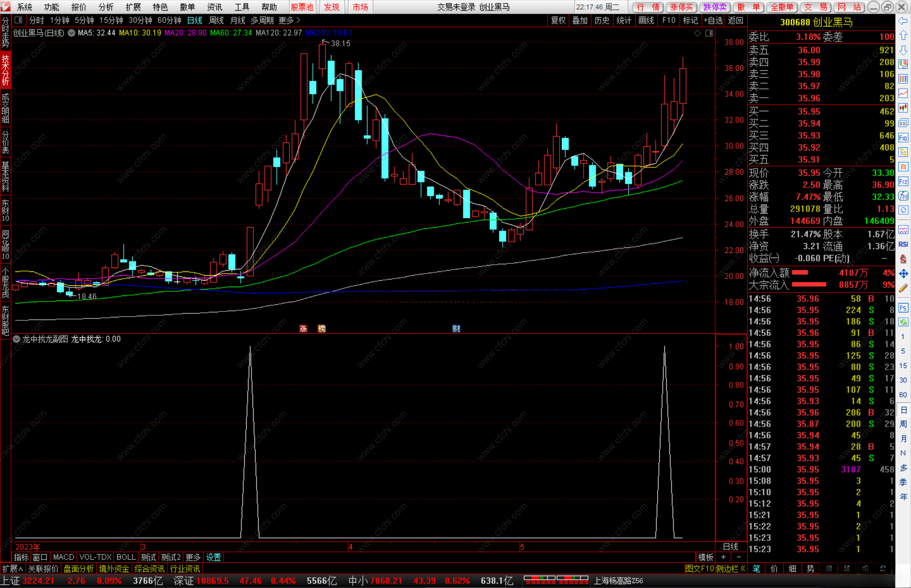Expand the 龙中找龙副图 indicator dropdown arrow
This screenshot has width=911, height=588.
[x=16, y=339]
